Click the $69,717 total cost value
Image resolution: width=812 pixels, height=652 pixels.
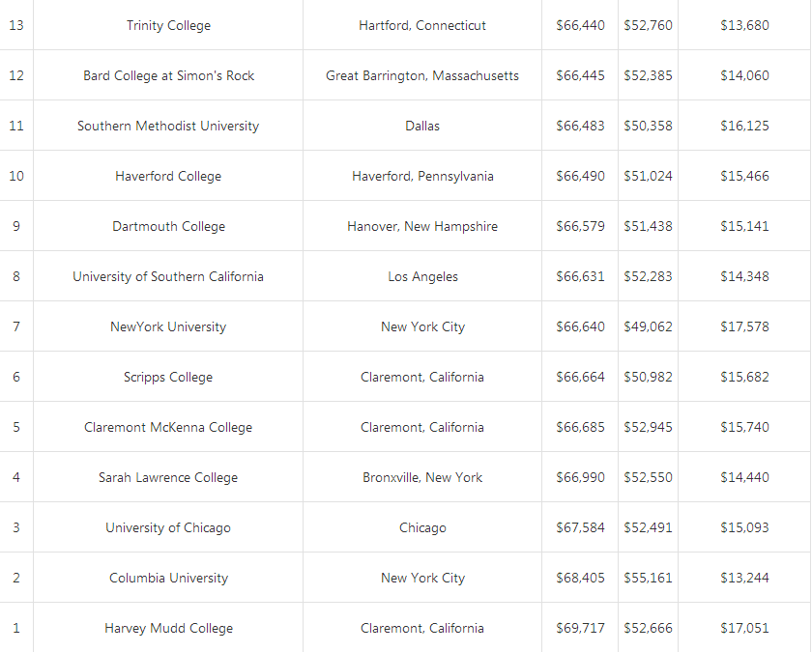(x=580, y=628)
